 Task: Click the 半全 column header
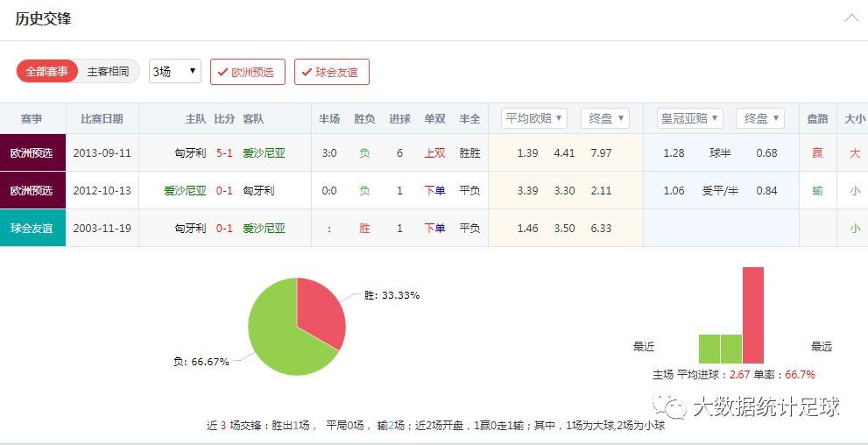[x=469, y=118]
